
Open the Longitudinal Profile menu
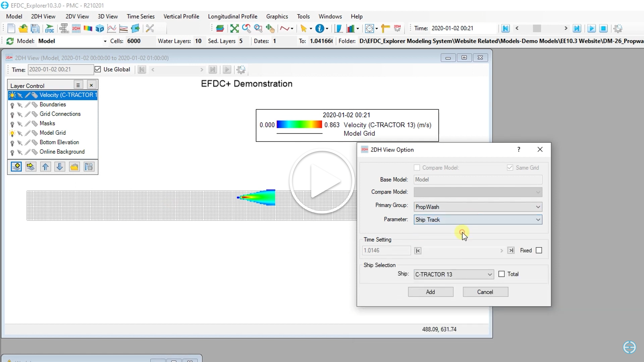[232, 16]
